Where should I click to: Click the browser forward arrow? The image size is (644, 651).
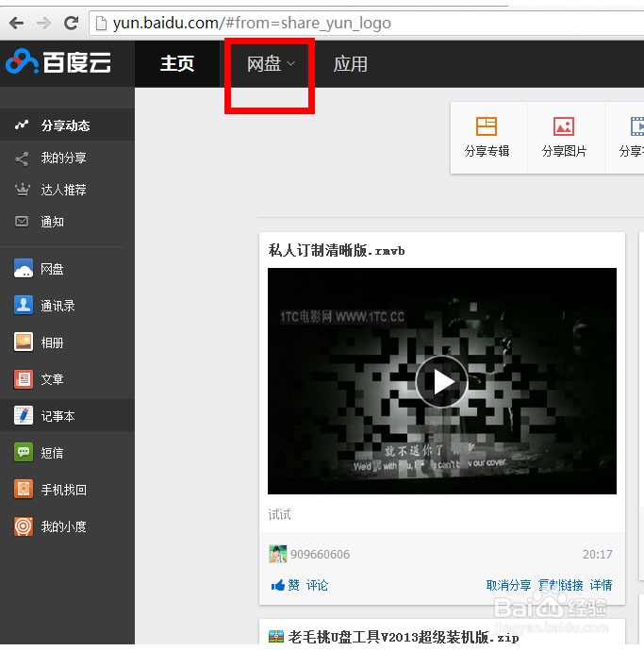pos(43,23)
